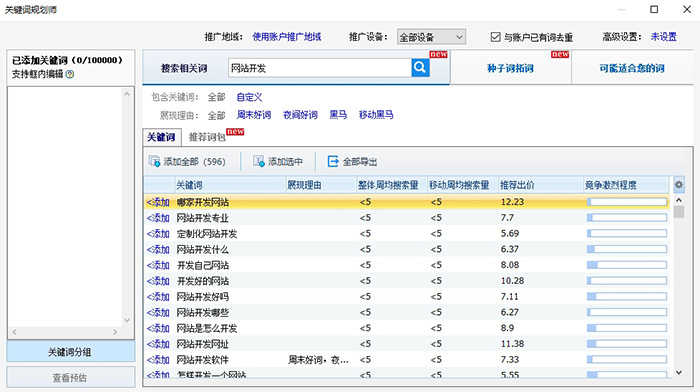Add keyword 网站开发软件
The height and width of the screenshot is (392, 700).
(158, 359)
